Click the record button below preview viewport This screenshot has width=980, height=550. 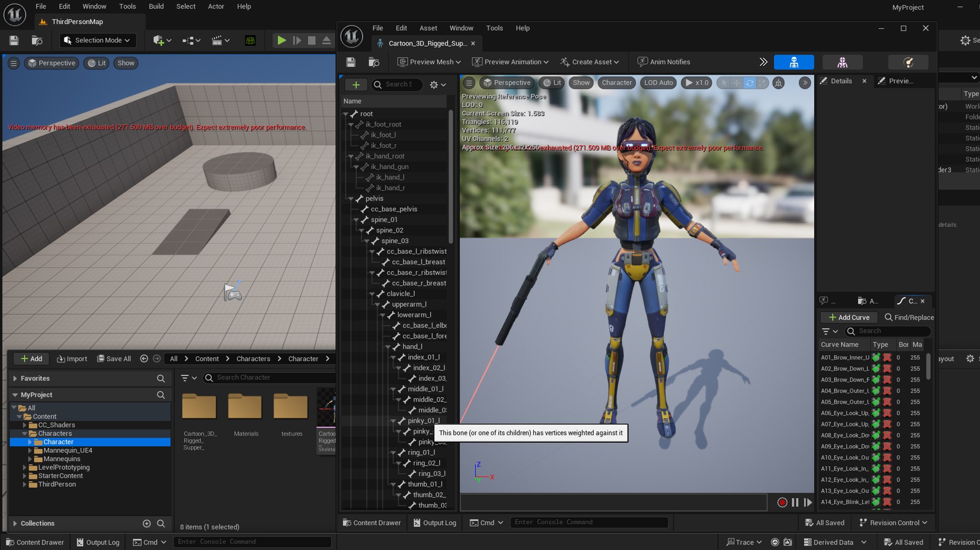(782, 503)
